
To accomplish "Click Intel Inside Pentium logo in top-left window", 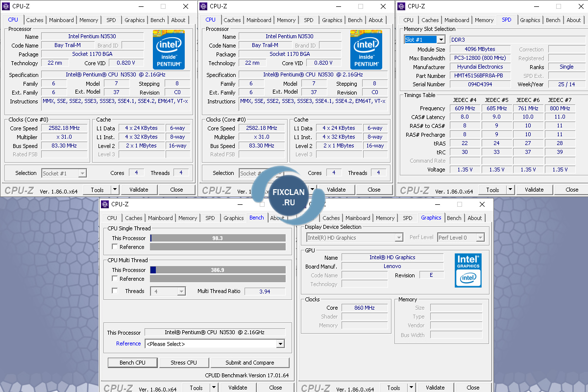I will 169,49.
